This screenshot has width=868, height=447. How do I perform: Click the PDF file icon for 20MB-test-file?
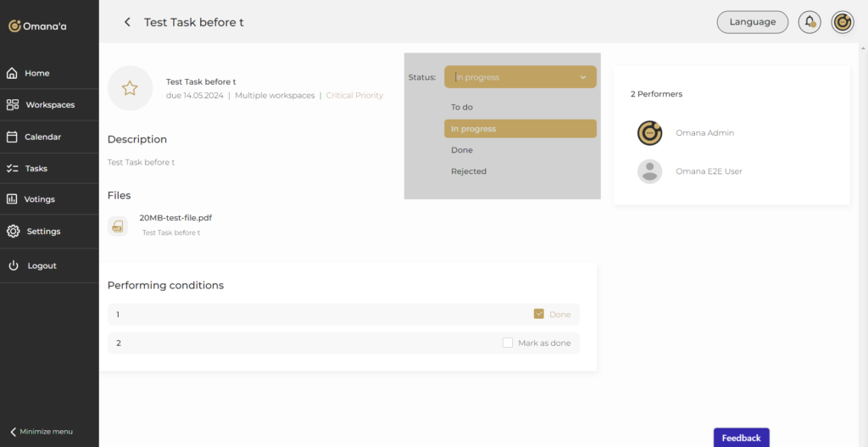(118, 226)
